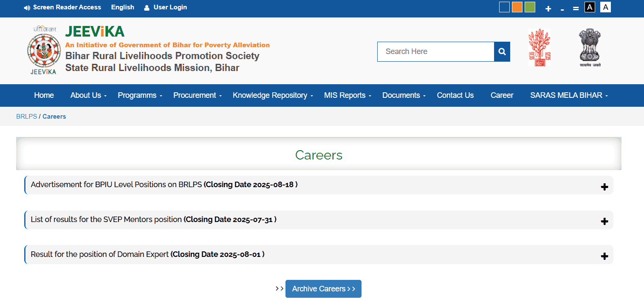Open the About Us menu
The width and height of the screenshot is (644, 302).
[86, 95]
